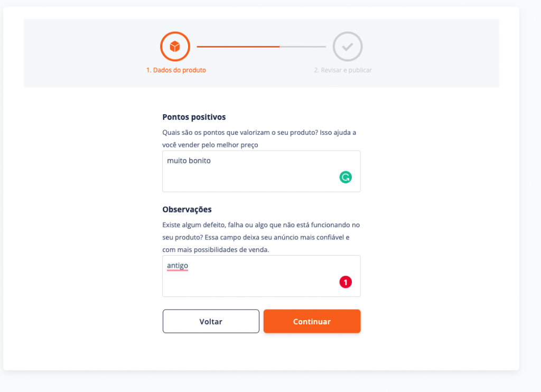Viewport: 541px width, 392px height.
Task: Click the orange completed part of the progress line
Action: point(238,47)
